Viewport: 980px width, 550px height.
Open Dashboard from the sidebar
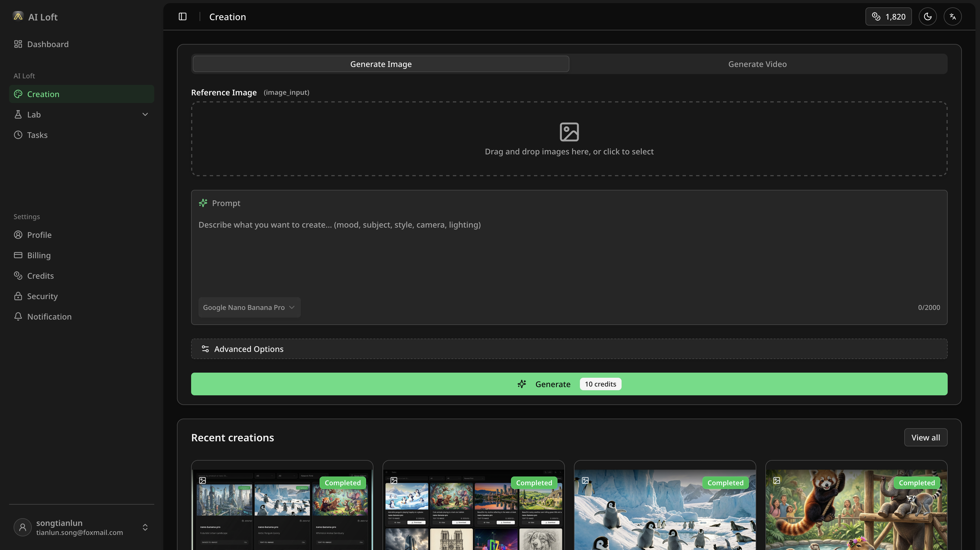pyautogui.click(x=48, y=44)
